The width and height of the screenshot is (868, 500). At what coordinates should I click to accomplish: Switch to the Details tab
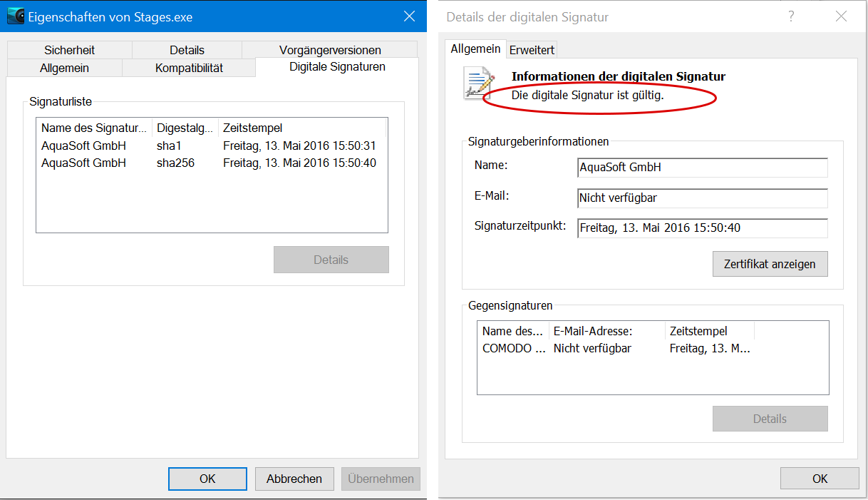(x=187, y=50)
